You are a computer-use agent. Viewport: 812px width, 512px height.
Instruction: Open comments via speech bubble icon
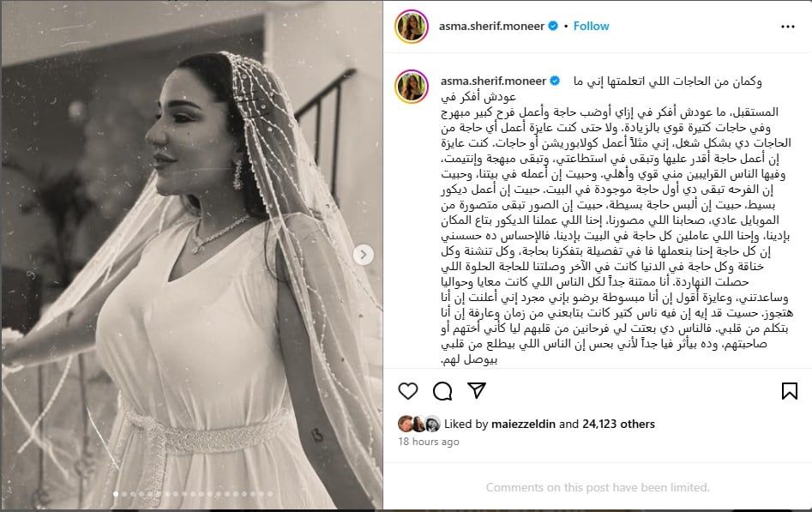click(x=442, y=391)
